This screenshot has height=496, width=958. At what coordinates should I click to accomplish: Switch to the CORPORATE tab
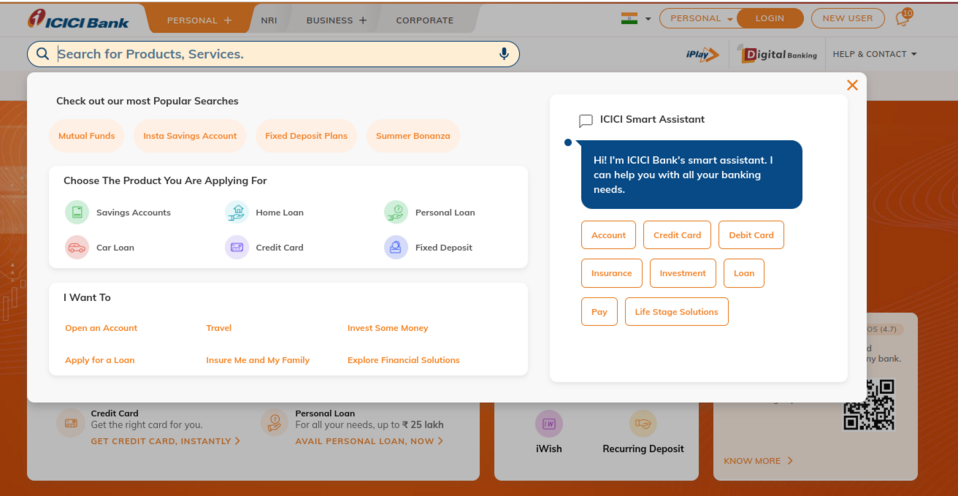tap(425, 20)
